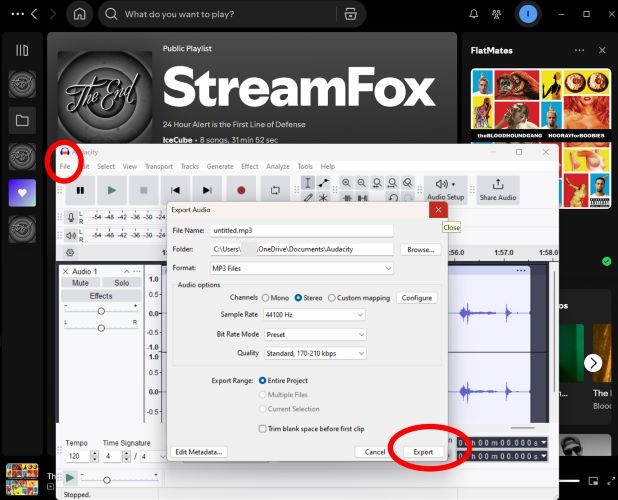
Task: Skip to end in Audacity transport
Action: click(x=207, y=190)
